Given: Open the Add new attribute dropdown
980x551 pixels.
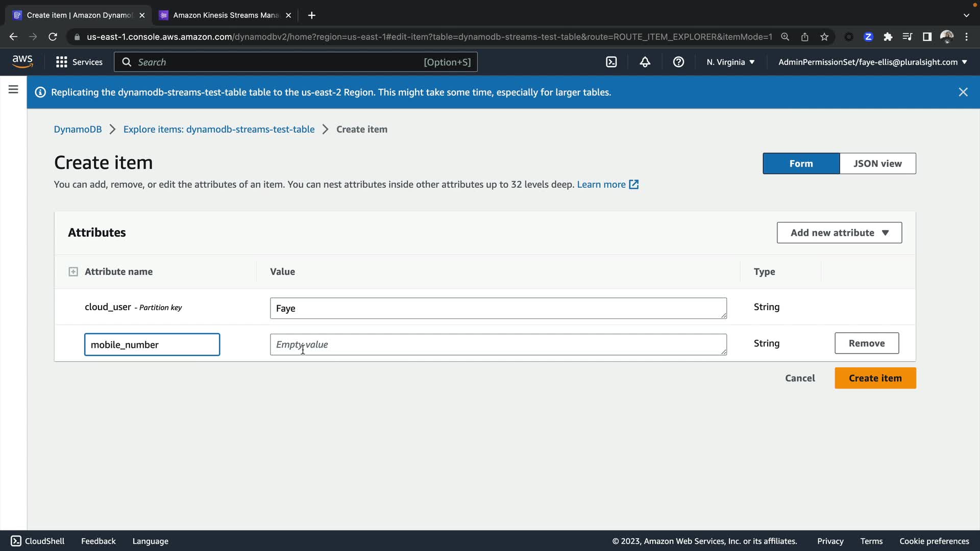Looking at the screenshot, I should point(839,233).
